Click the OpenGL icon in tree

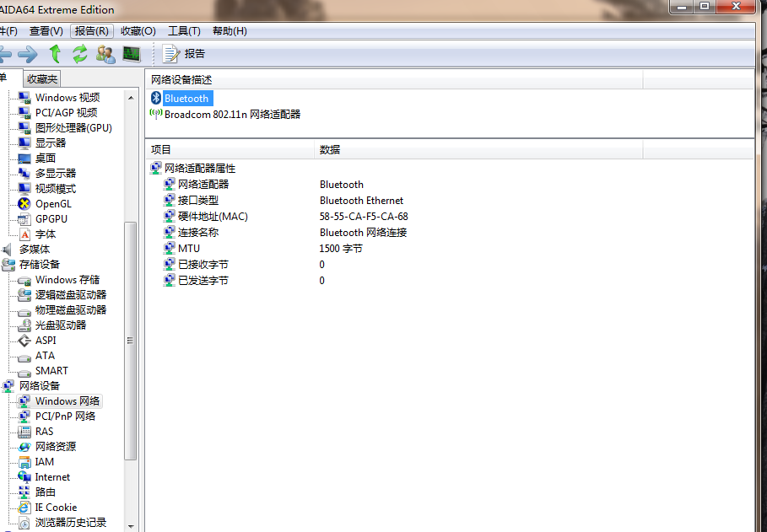(24, 204)
